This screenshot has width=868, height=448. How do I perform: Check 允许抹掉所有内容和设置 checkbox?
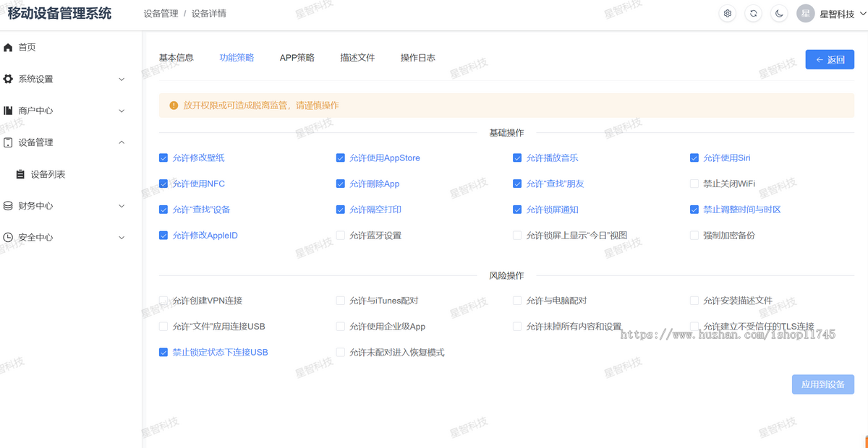(517, 327)
